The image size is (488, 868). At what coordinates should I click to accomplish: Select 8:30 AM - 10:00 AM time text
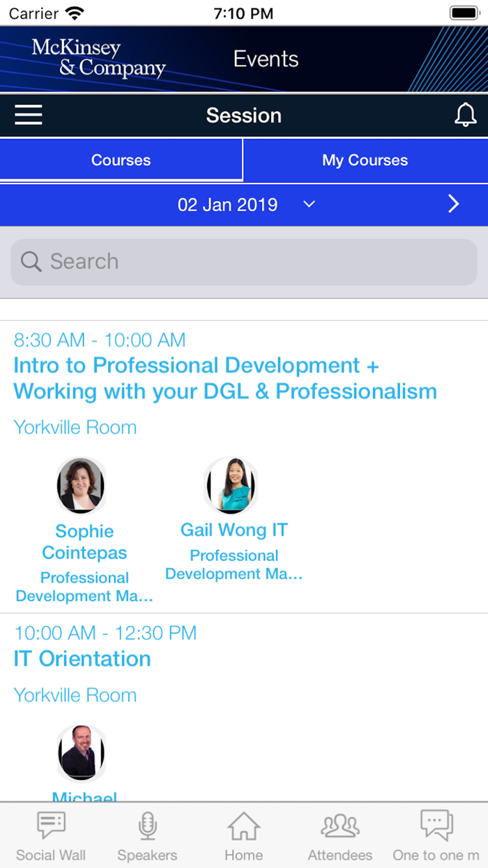click(x=100, y=341)
